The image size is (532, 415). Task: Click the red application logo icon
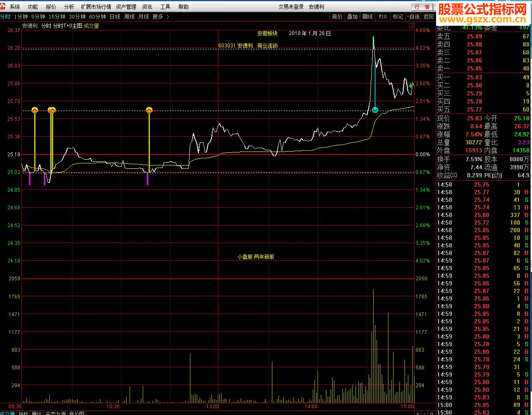(3, 6)
